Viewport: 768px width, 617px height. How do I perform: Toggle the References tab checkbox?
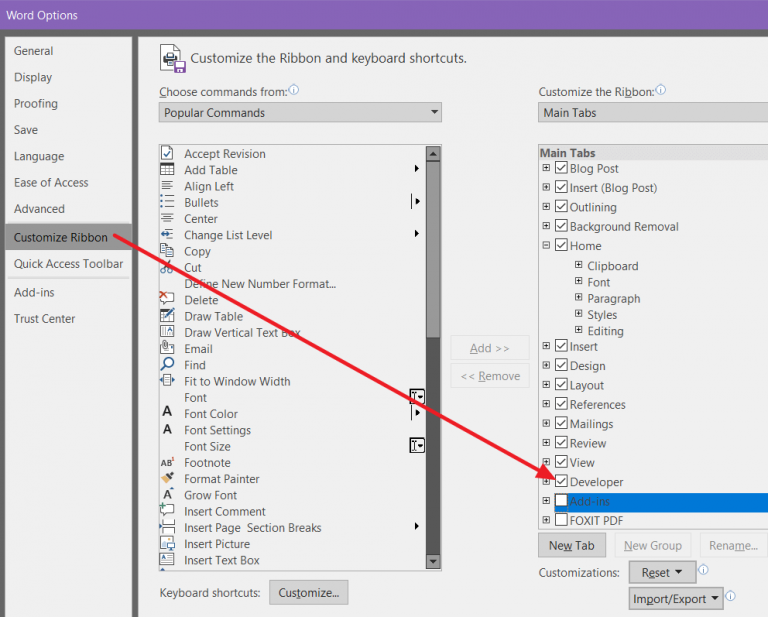pos(561,404)
